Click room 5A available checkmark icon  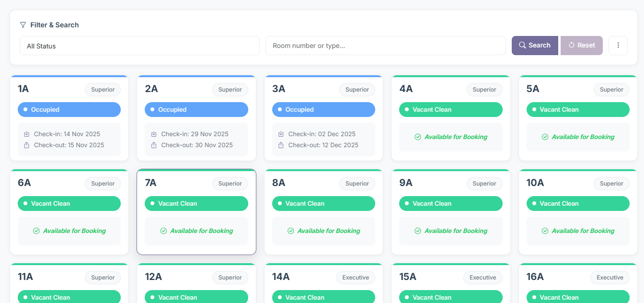coord(545,137)
